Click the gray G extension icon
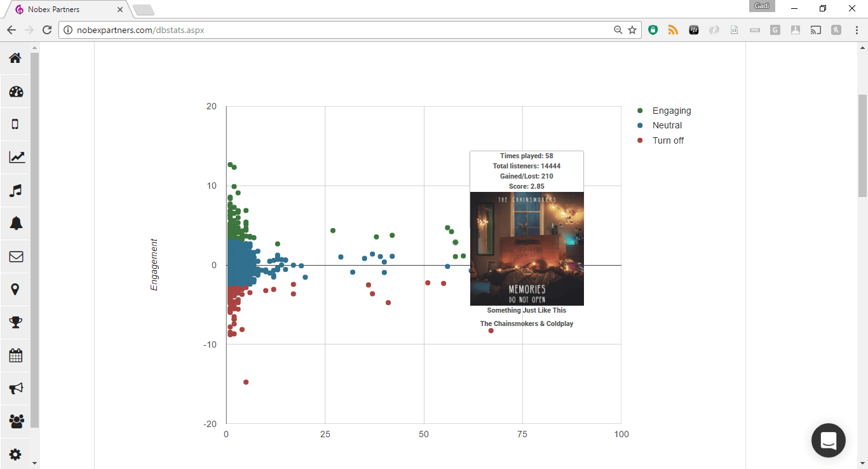The image size is (868, 469). click(775, 30)
